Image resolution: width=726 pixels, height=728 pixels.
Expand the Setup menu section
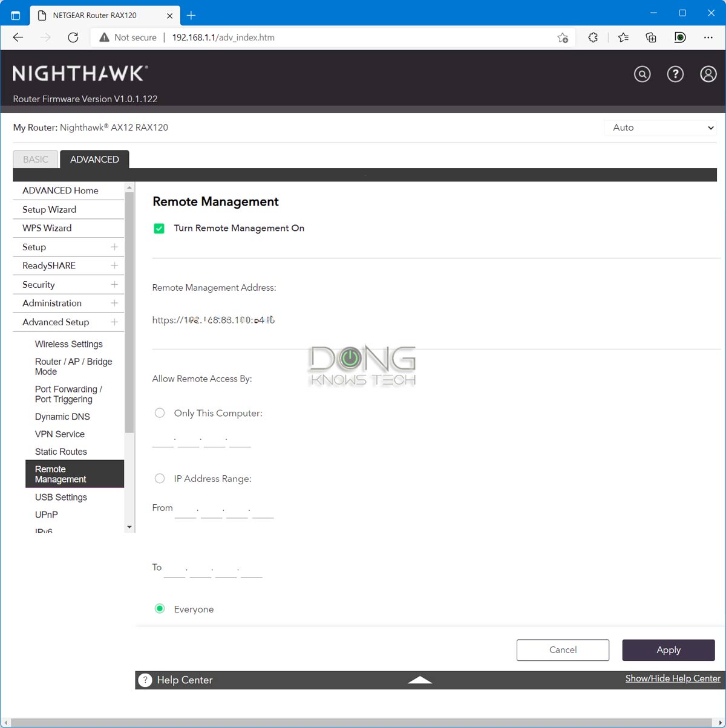(x=114, y=247)
